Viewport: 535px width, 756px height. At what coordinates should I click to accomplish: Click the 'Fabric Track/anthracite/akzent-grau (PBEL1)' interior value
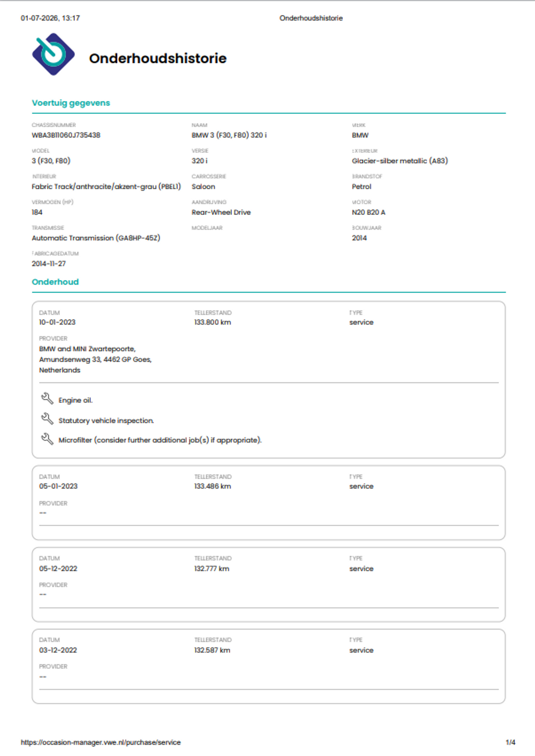pos(106,186)
